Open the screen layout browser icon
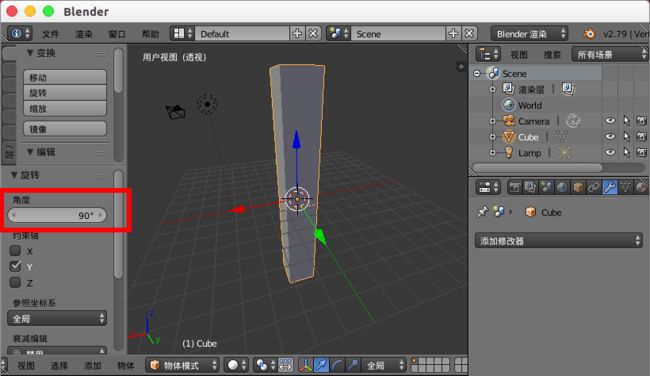 (182, 34)
